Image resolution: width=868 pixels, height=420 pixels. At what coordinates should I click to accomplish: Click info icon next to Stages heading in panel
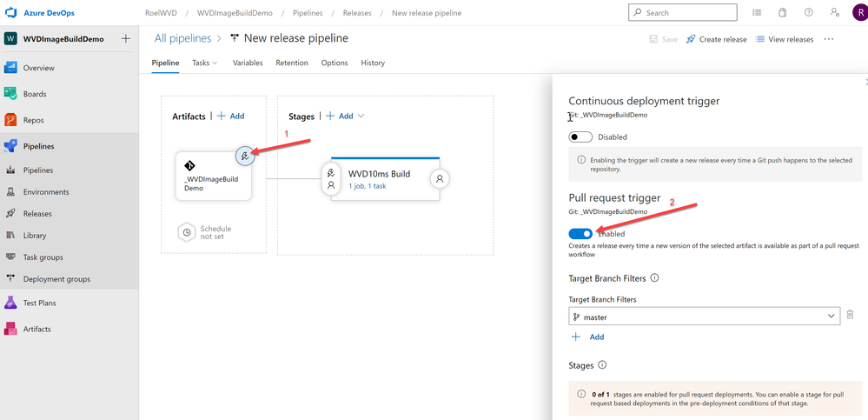pyautogui.click(x=602, y=365)
